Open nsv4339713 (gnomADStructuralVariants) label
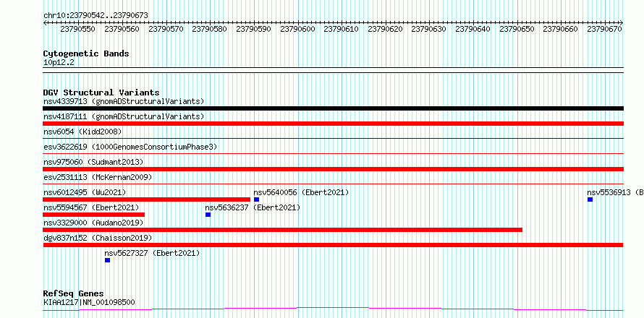The width and height of the screenshot is (644, 318). click(124, 101)
